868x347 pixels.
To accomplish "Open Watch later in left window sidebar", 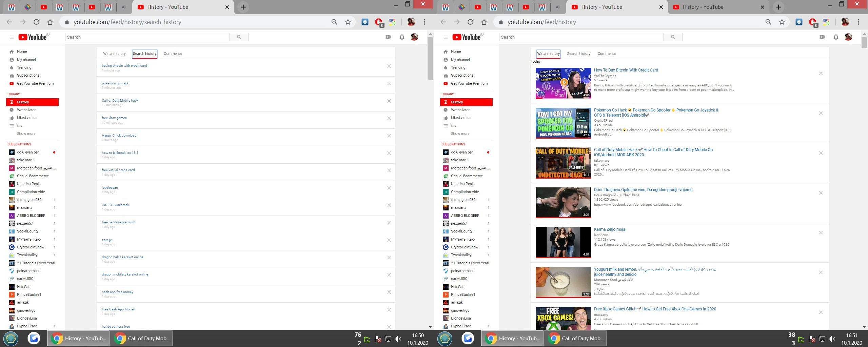I will coord(26,110).
